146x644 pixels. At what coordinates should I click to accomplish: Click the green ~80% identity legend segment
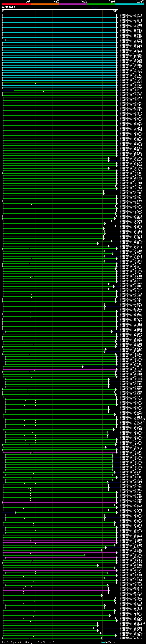(x=101, y=4)
